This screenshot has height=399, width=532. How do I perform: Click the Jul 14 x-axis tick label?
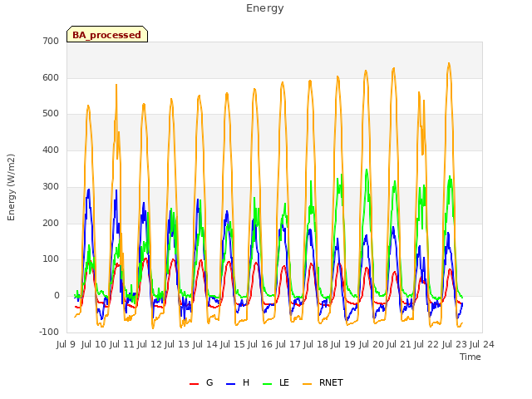point(204,344)
